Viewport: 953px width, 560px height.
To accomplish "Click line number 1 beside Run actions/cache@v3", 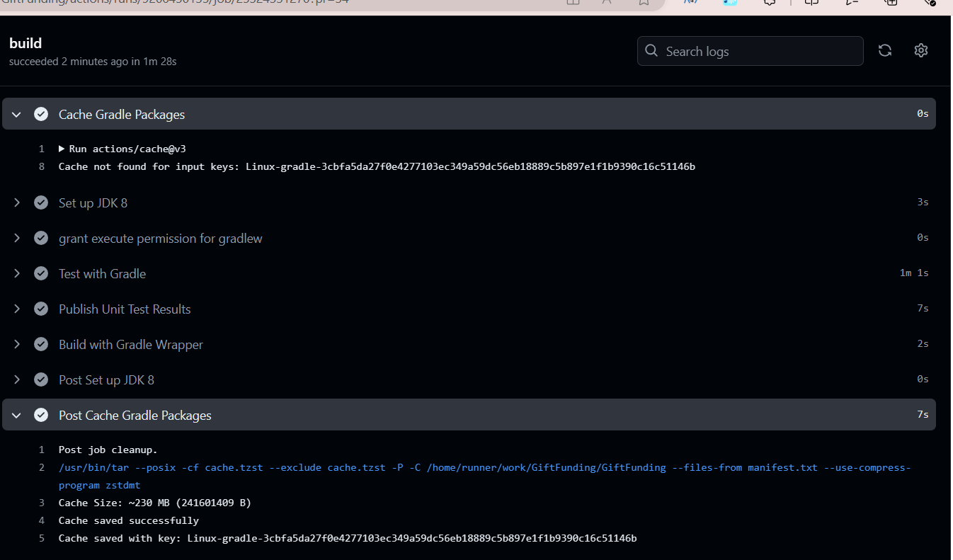I will pyautogui.click(x=42, y=149).
